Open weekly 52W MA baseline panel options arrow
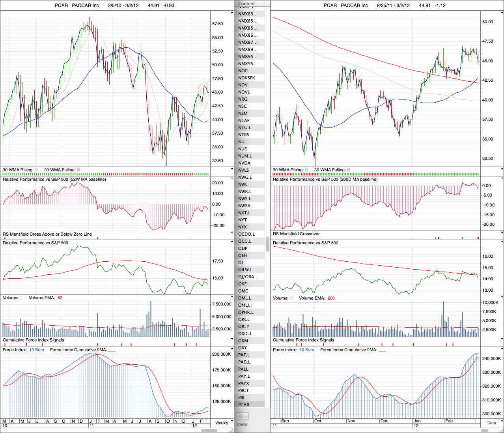 (232, 179)
